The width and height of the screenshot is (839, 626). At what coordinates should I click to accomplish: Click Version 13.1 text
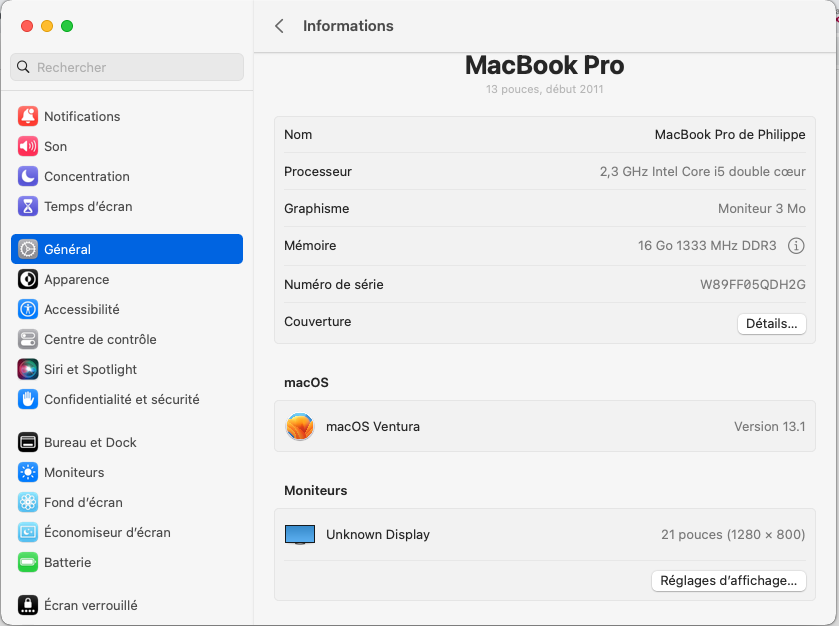coord(769,426)
